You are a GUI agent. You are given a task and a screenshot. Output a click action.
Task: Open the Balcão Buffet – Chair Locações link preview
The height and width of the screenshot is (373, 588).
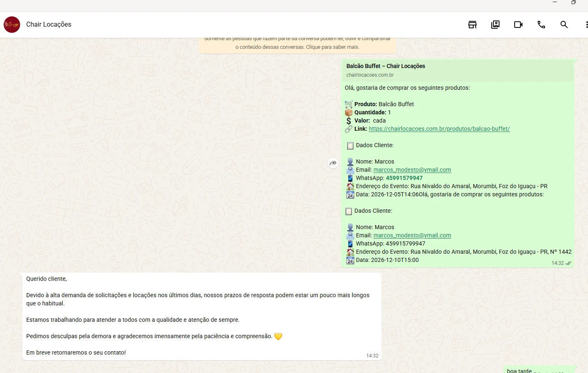click(x=458, y=71)
